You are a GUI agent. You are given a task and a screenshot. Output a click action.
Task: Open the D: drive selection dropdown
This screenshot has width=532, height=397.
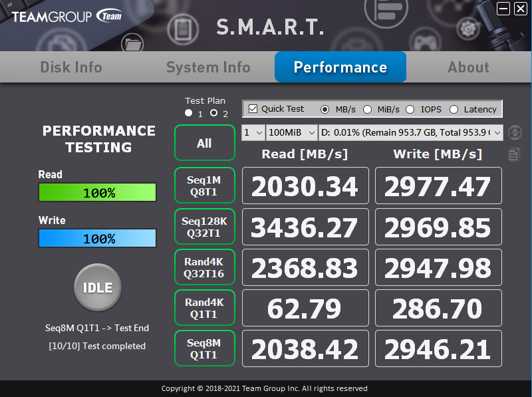click(411, 133)
